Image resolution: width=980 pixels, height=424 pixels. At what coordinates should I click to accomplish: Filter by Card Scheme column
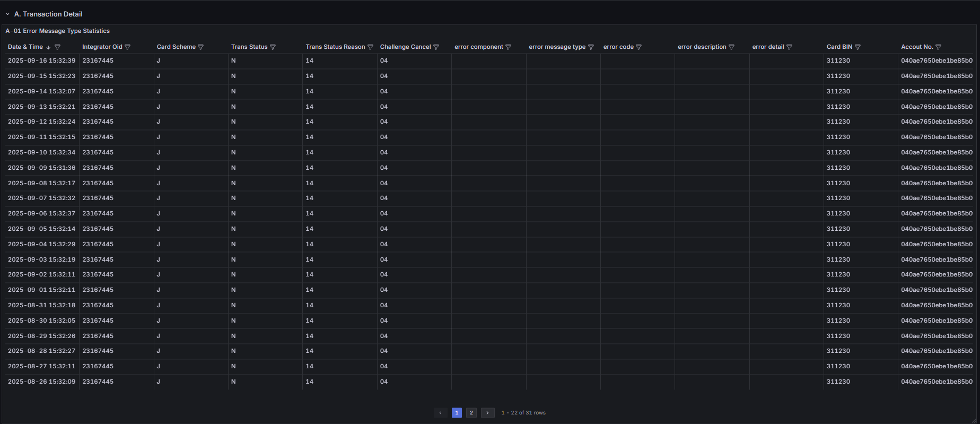pos(200,47)
